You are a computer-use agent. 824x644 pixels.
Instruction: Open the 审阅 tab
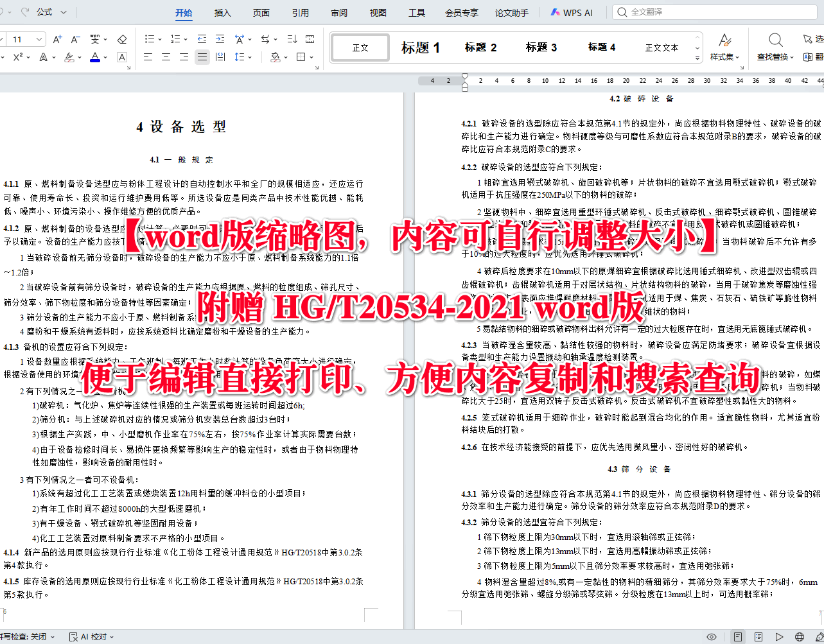pos(339,13)
